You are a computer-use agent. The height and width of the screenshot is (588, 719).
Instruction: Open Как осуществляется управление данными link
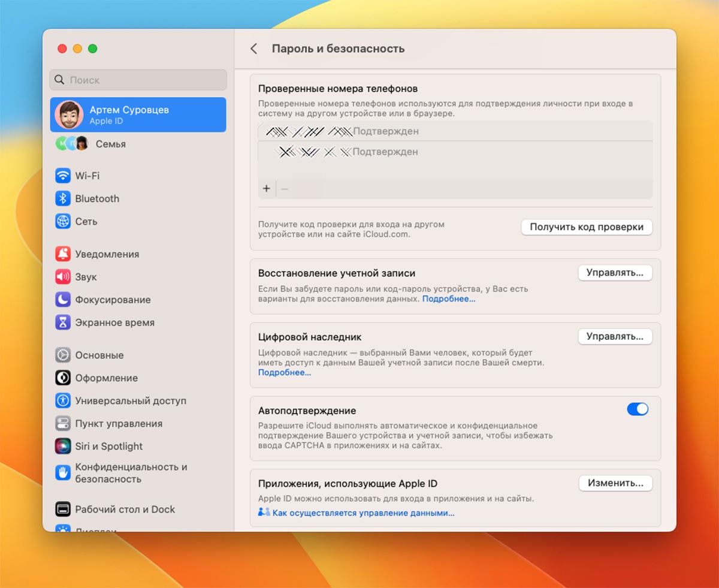[364, 513]
